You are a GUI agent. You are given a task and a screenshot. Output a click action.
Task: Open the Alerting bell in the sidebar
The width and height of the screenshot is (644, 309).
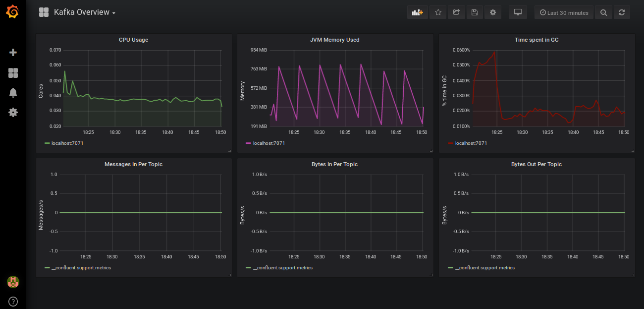pos(13,92)
